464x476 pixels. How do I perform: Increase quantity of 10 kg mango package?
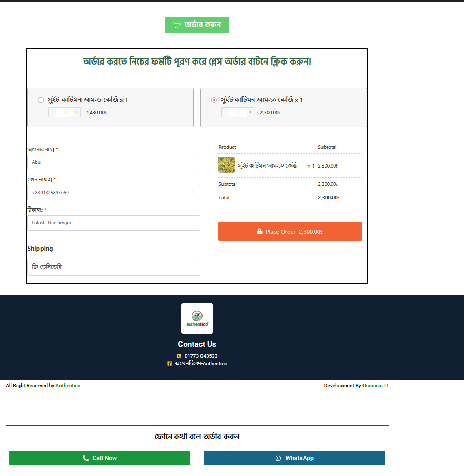(250, 112)
